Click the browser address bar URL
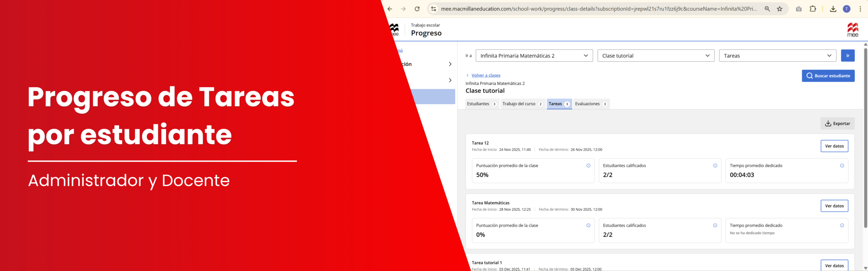The image size is (868, 271). 599,9
